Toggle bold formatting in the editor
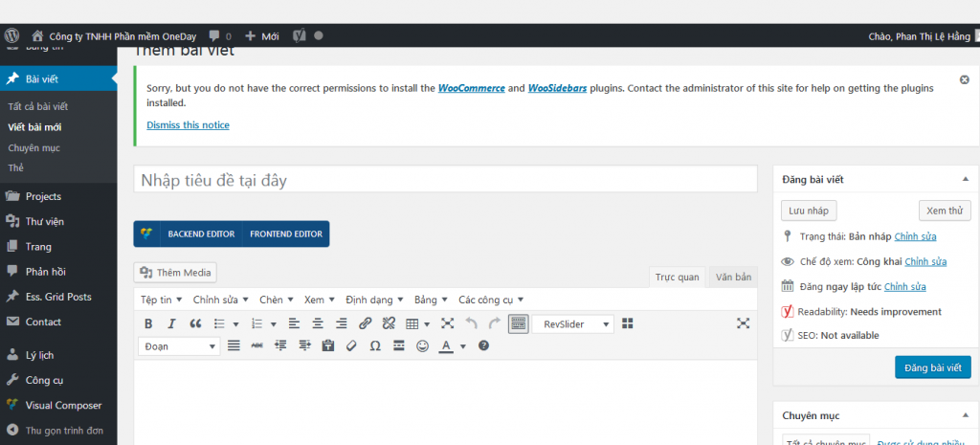This screenshot has height=445, width=980. 148,324
